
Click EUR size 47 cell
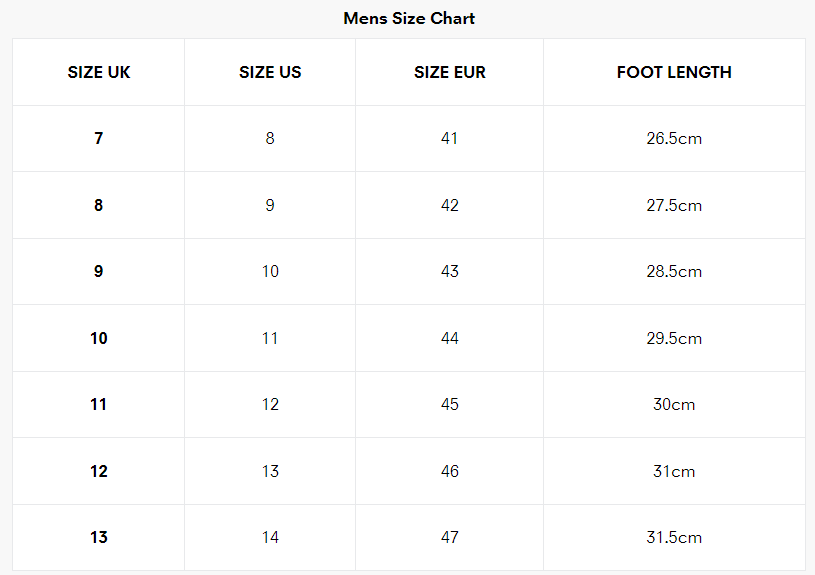pyautogui.click(x=450, y=538)
